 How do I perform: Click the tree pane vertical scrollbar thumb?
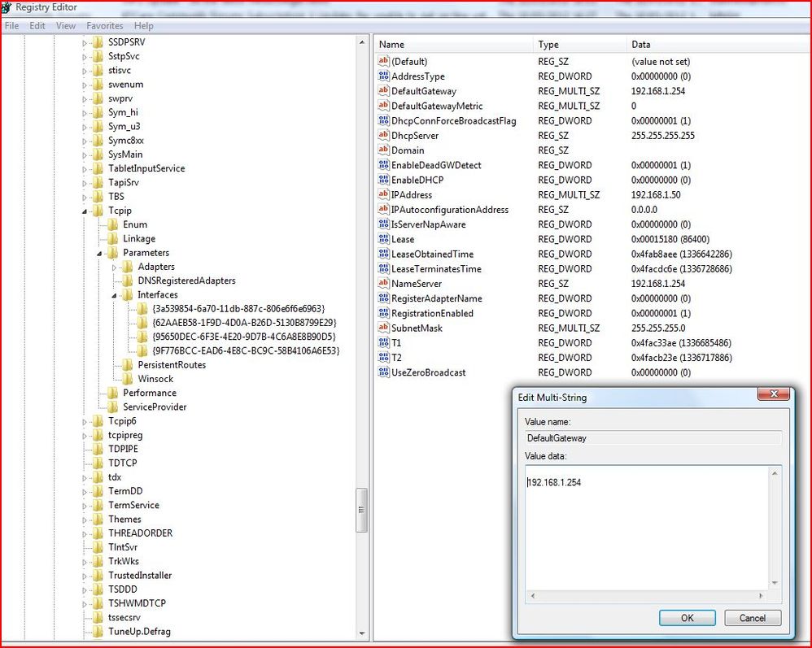(361, 510)
